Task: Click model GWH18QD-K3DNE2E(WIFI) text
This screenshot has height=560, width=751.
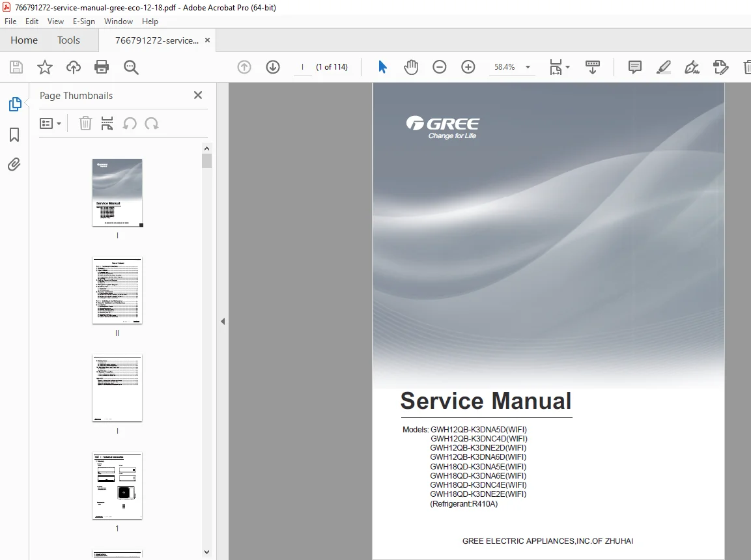Action: (x=478, y=494)
